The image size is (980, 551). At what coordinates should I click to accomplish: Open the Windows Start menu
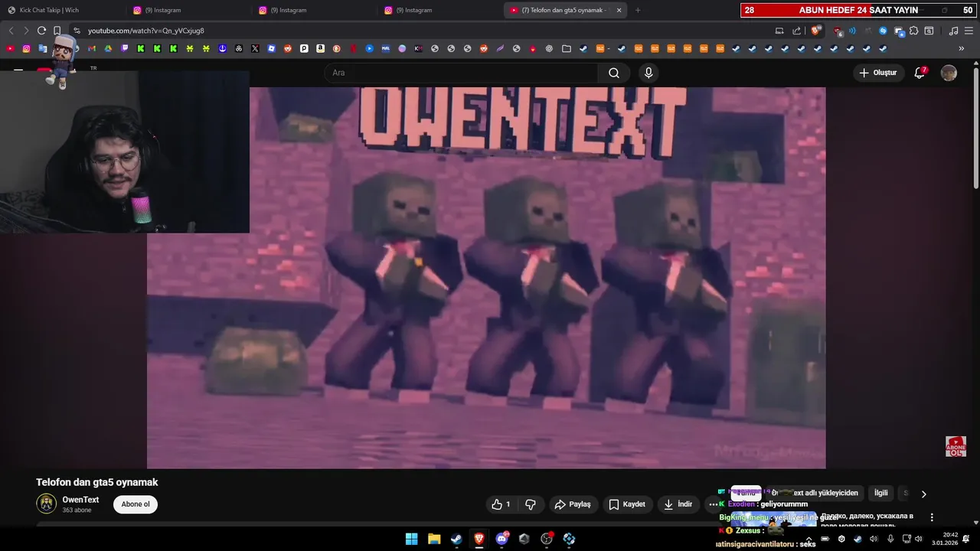click(411, 539)
